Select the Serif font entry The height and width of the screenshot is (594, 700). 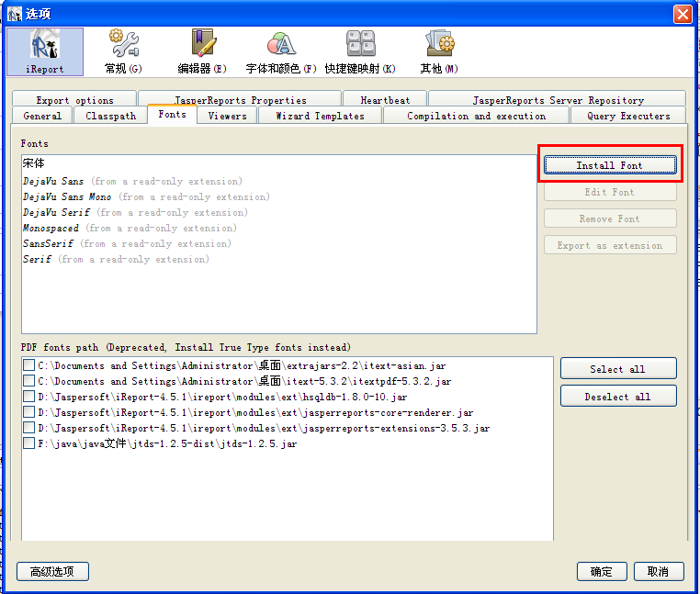tap(279, 259)
